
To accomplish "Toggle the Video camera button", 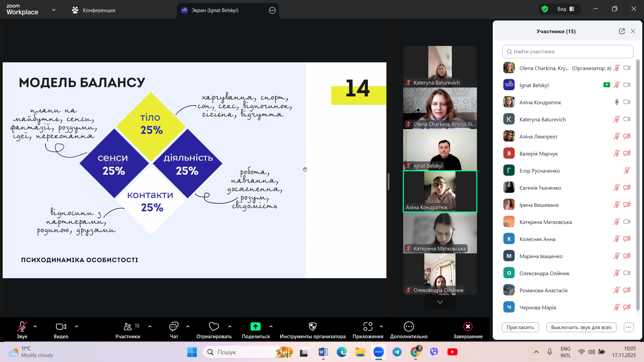I will pyautogui.click(x=61, y=326).
